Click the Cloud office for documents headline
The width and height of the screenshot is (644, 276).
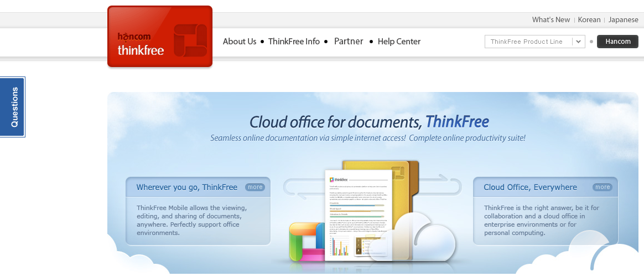pos(369,122)
